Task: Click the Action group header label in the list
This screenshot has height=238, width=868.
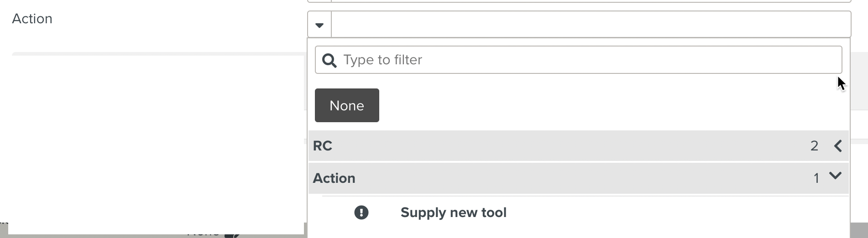Action: coord(334,178)
